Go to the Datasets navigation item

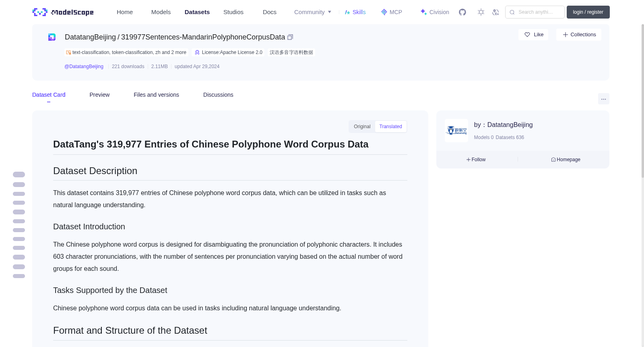tap(197, 12)
